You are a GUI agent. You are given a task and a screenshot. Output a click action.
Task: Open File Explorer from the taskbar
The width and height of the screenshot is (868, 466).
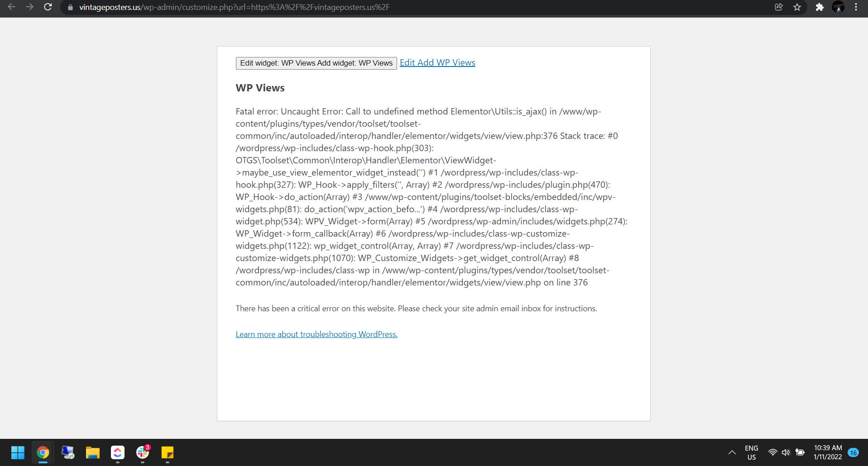tap(93, 452)
